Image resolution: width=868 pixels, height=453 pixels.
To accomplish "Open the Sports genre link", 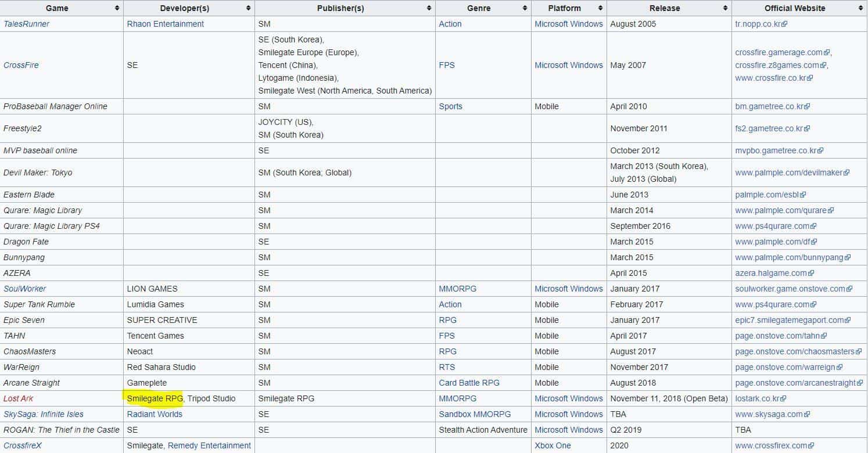I will [x=451, y=106].
